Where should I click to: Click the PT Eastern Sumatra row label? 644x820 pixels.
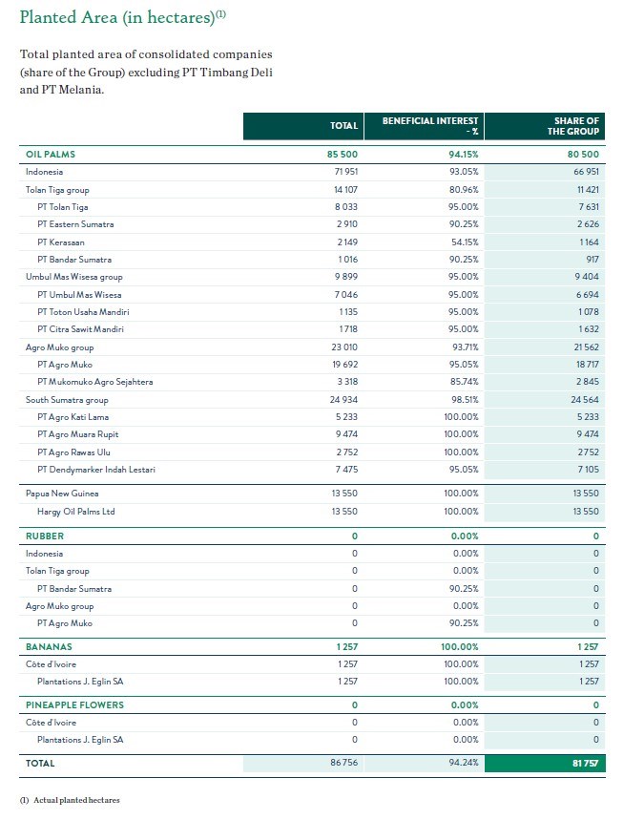(x=75, y=224)
